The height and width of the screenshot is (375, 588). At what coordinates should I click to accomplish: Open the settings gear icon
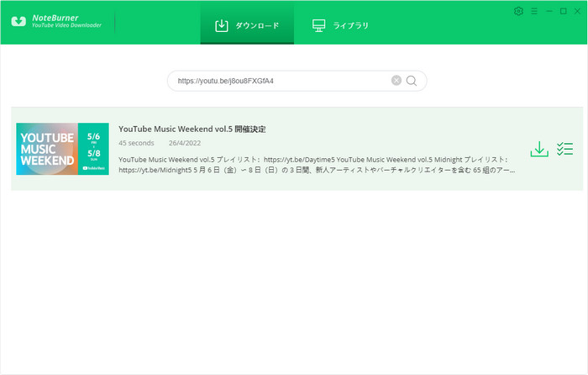[x=518, y=11]
